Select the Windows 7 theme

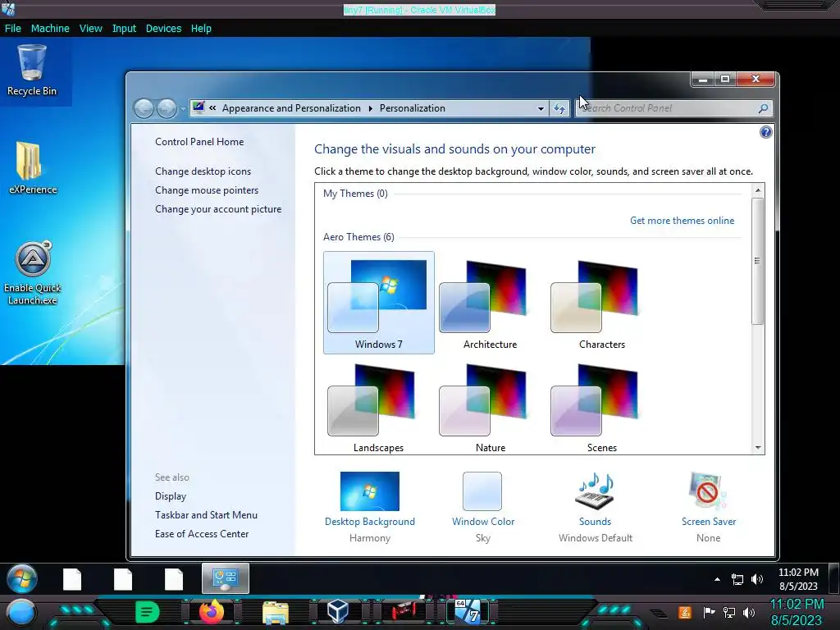(379, 303)
